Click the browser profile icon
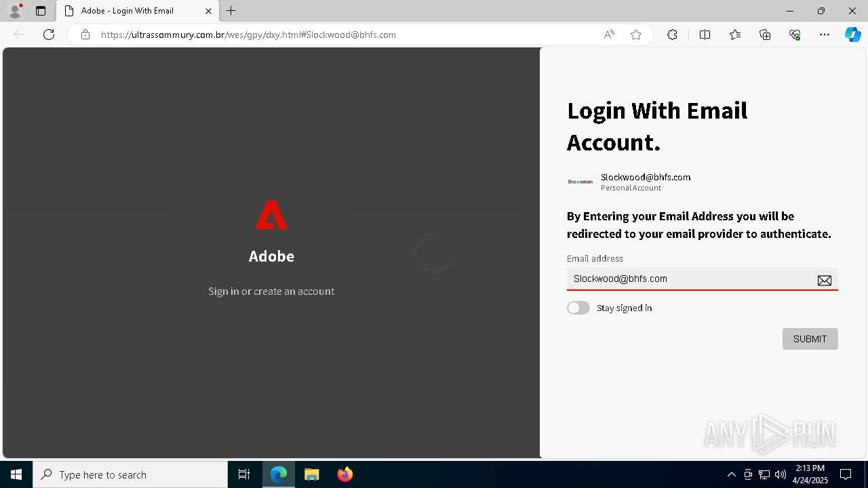The height and width of the screenshot is (488, 868). (15, 11)
